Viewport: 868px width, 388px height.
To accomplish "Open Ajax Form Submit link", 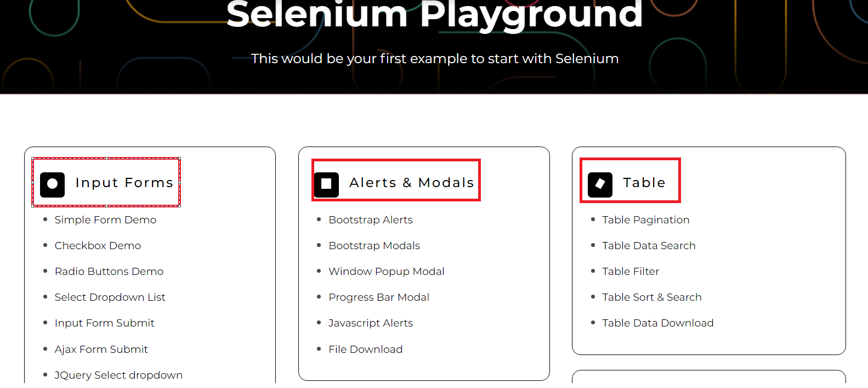I will click(101, 350).
